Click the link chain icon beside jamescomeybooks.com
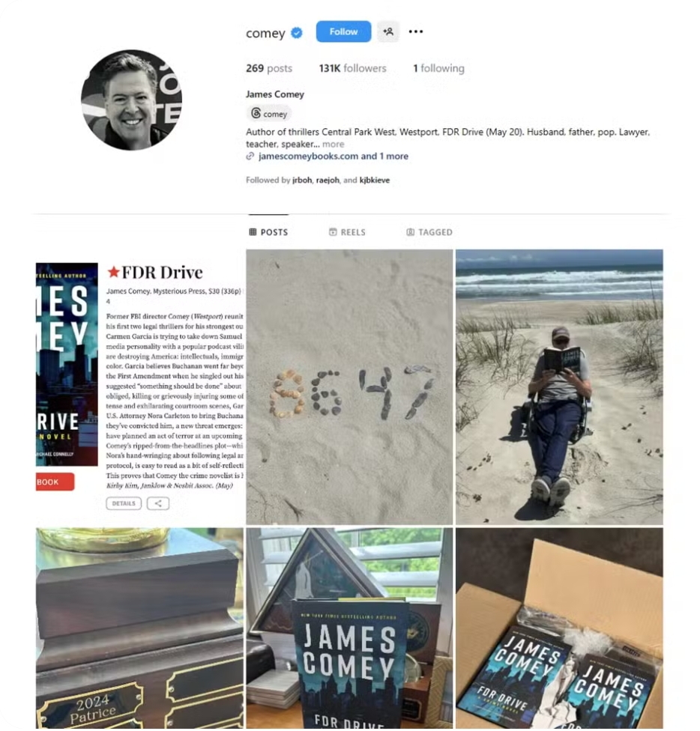The width and height of the screenshot is (700, 731). point(250,157)
